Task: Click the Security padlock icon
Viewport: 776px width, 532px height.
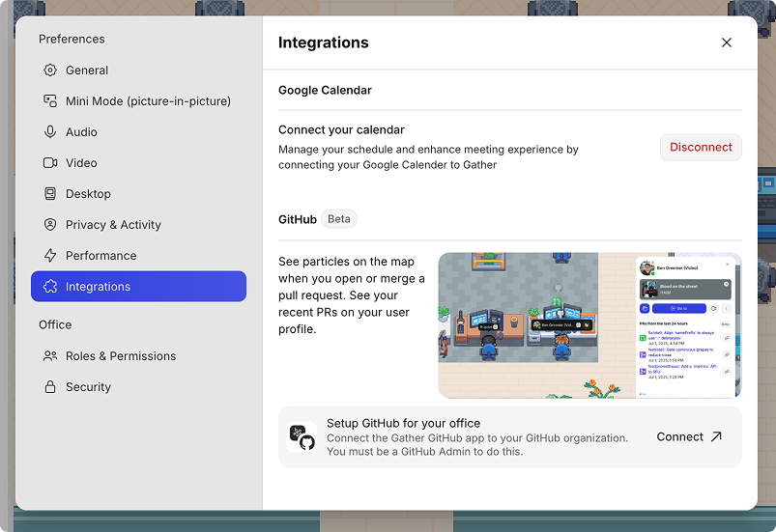Action: point(50,386)
